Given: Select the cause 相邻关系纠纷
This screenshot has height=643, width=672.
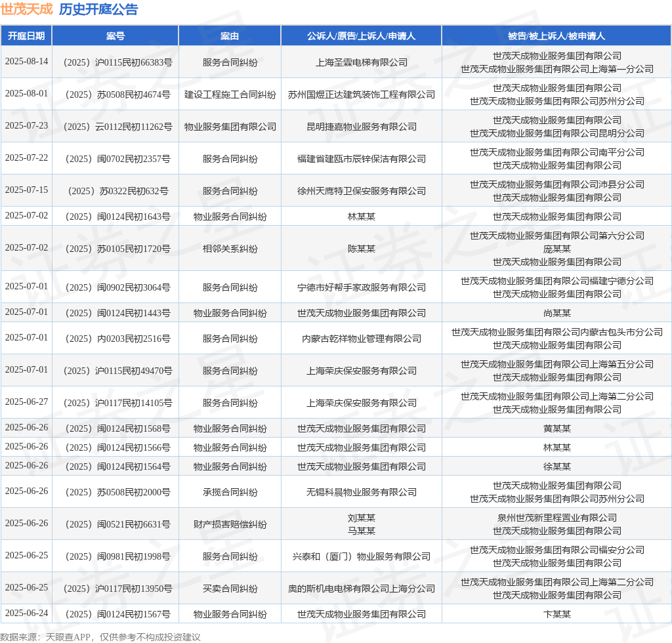Looking at the screenshot, I should point(230,249).
